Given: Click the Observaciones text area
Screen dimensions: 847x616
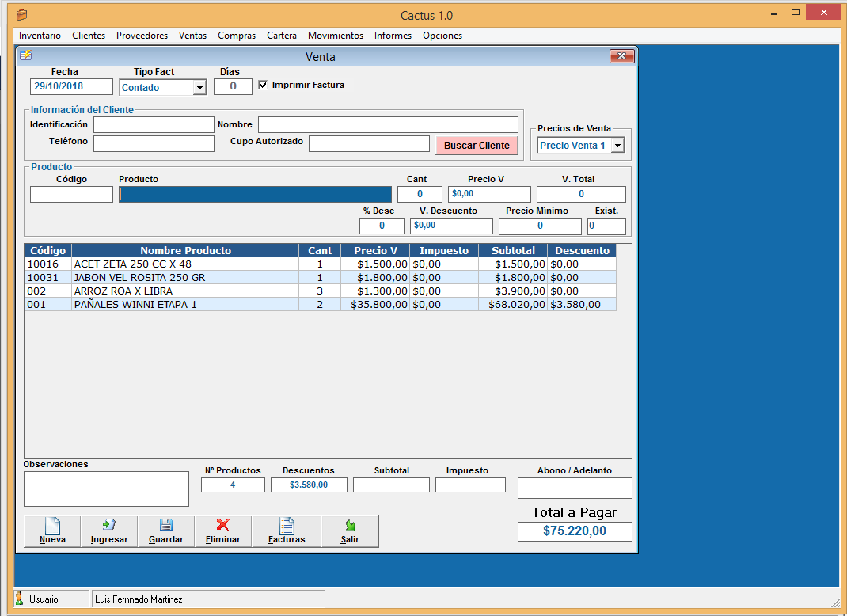Looking at the screenshot, I should 106,489.
